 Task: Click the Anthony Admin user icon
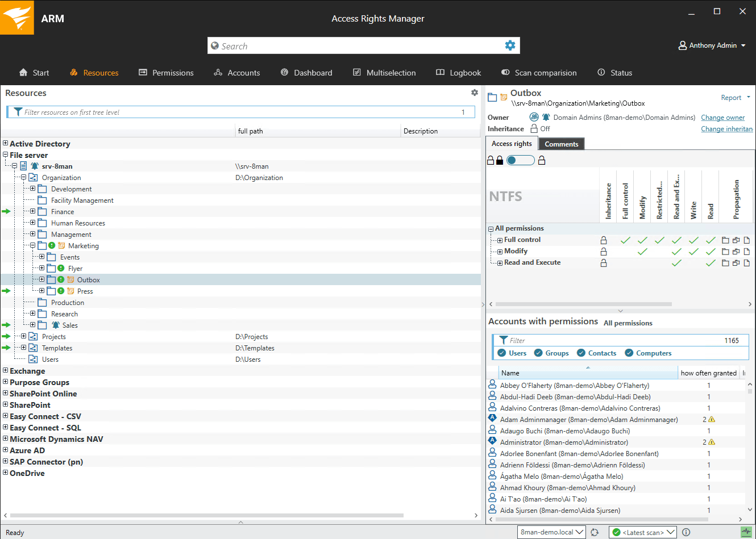683,45
